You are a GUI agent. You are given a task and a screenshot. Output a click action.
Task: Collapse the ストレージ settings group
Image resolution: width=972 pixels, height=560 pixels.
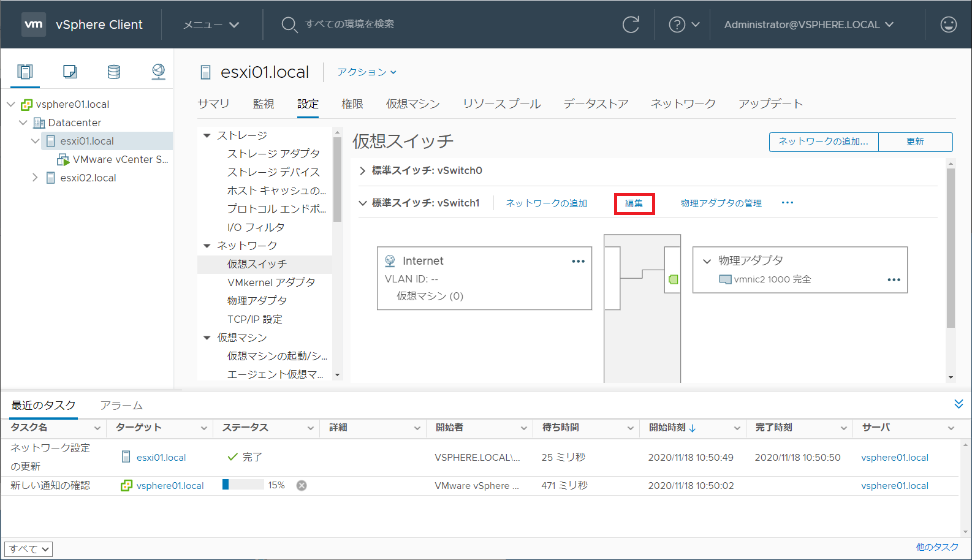click(207, 135)
